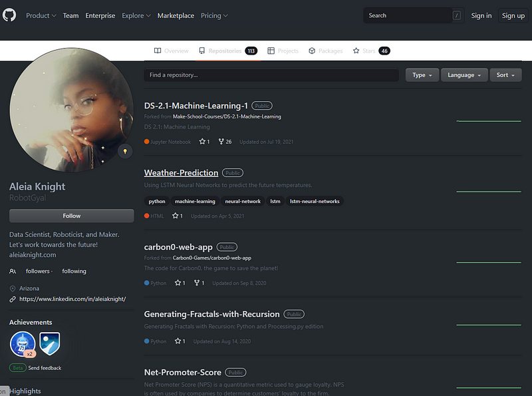Image resolution: width=532 pixels, height=396 pixels.
Task: Follow Aleia Knight
Action: tap(72, 216)
